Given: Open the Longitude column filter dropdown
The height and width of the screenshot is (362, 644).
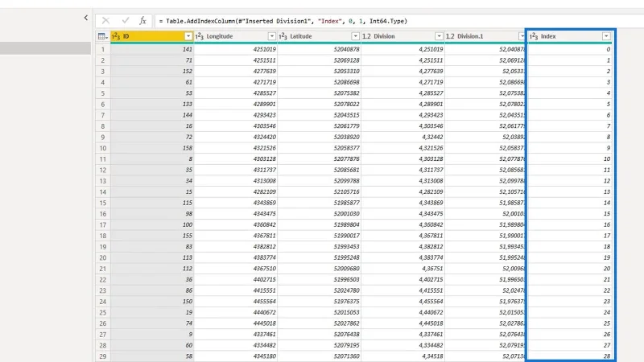Looking at the screenshot, I should [x=271, y=36].
